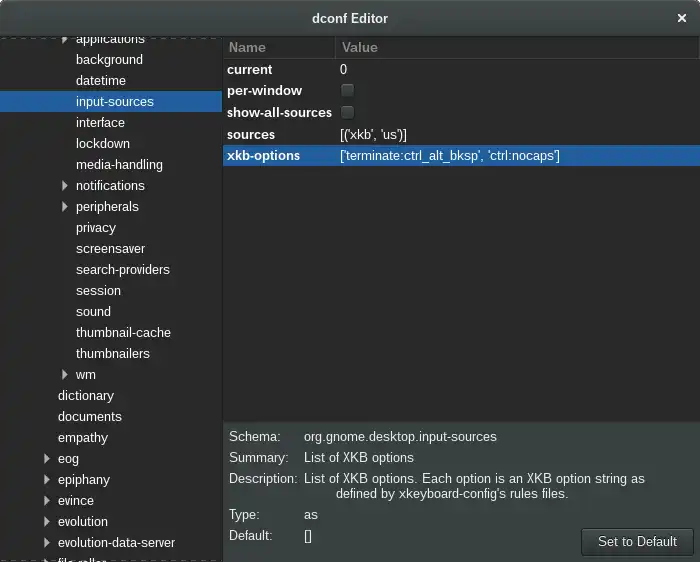Click the Value column header
Screen dimensions: 700x562
pos(517,47)
